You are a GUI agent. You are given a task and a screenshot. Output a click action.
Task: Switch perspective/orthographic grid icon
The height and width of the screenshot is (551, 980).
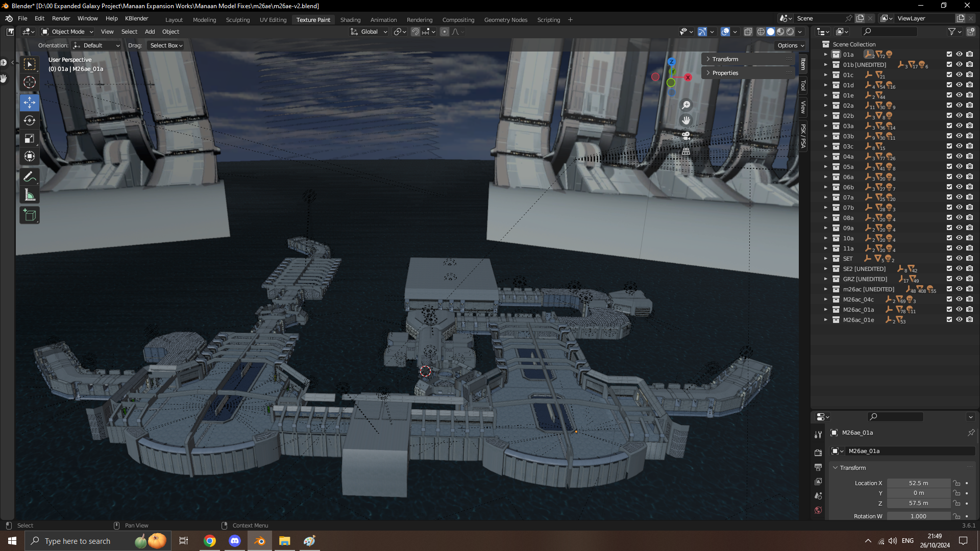pyautogui.click(x=686, y=151)
